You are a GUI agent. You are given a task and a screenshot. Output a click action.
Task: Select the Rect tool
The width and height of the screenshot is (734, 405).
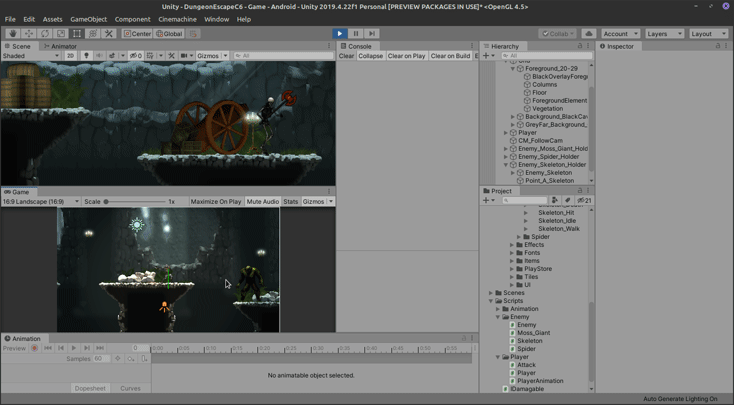pos(77,34)
